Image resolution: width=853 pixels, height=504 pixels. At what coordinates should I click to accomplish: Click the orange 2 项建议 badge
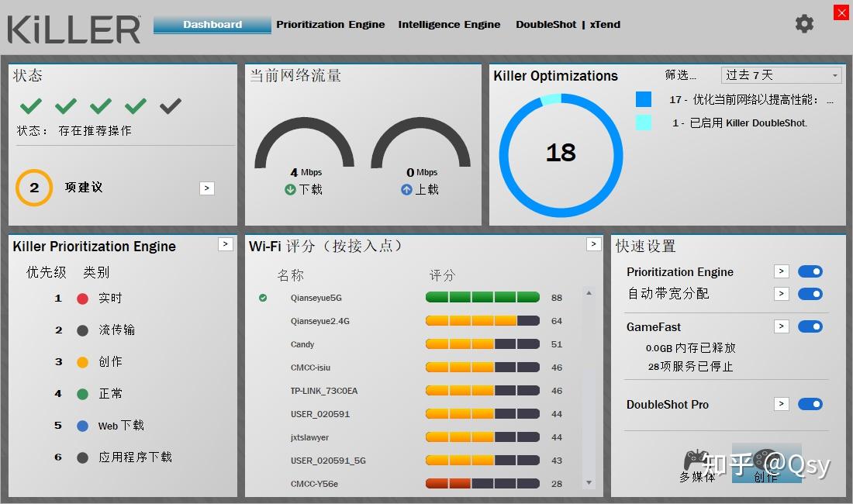click(x=33, y=187)
